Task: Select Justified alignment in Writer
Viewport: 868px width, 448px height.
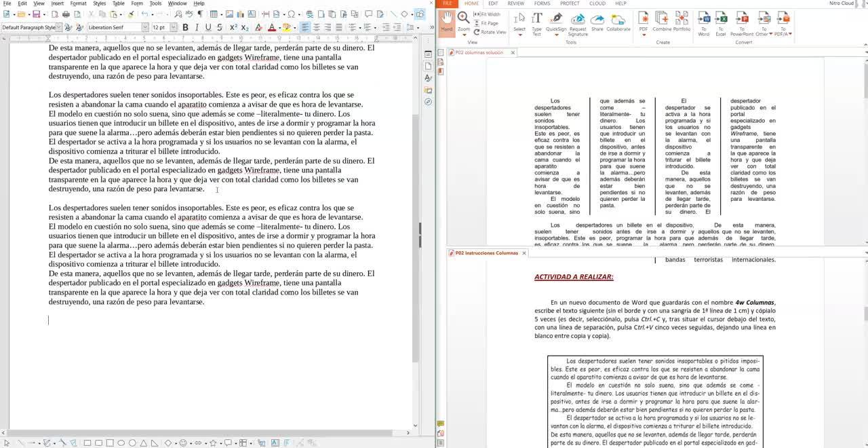Action: 339,27
